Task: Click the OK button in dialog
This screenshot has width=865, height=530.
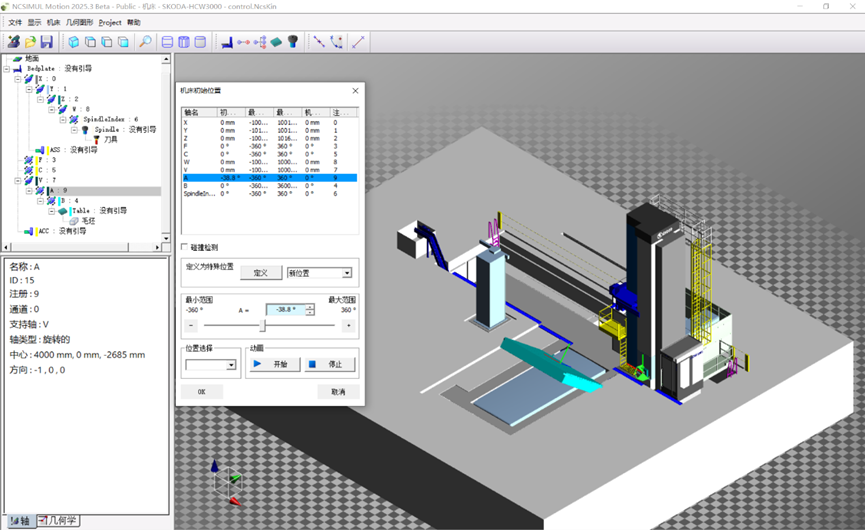Action: pyautogui.click(x=201, y=392)
